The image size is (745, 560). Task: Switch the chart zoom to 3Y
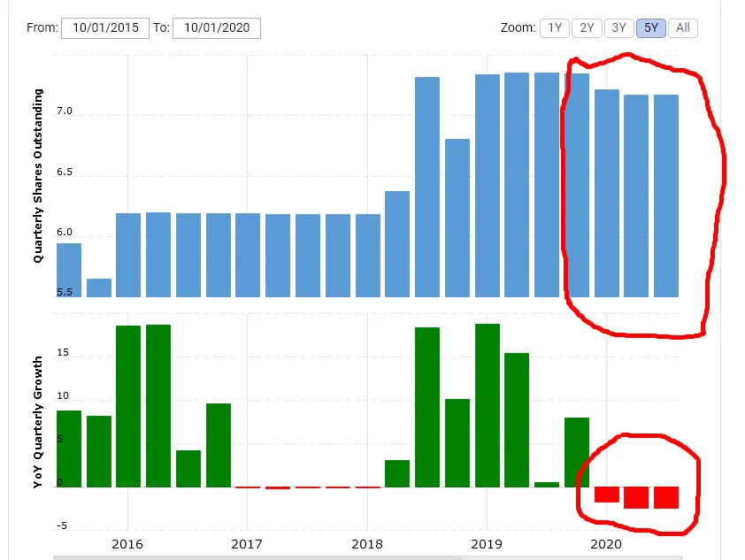618,28
